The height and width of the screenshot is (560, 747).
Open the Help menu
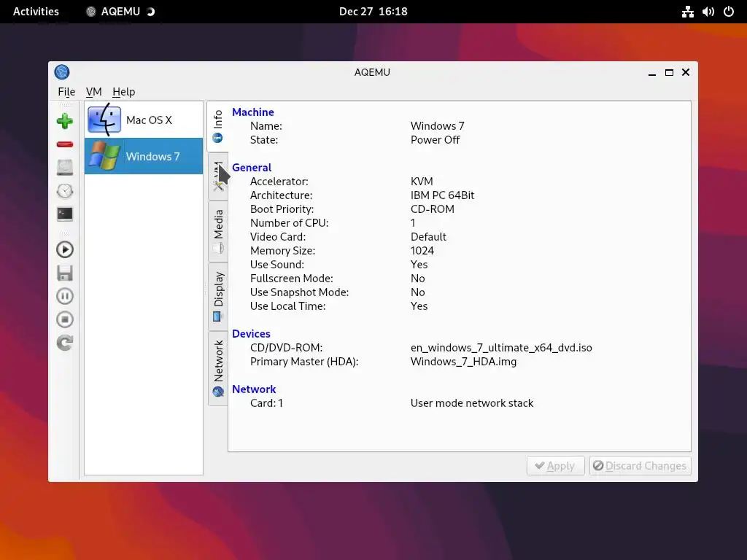pyautogui.click(x=123, y=91)
